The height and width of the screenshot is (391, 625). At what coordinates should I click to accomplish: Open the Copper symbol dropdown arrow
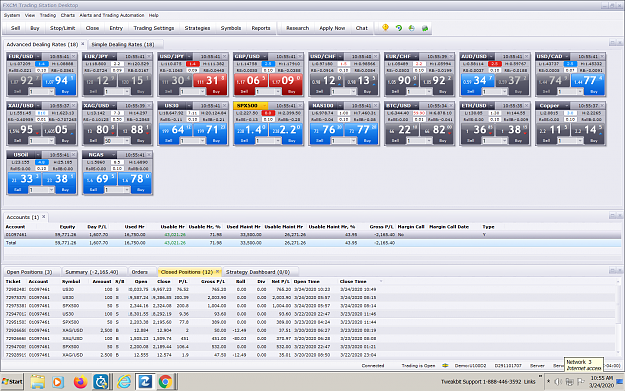point(566,106)
